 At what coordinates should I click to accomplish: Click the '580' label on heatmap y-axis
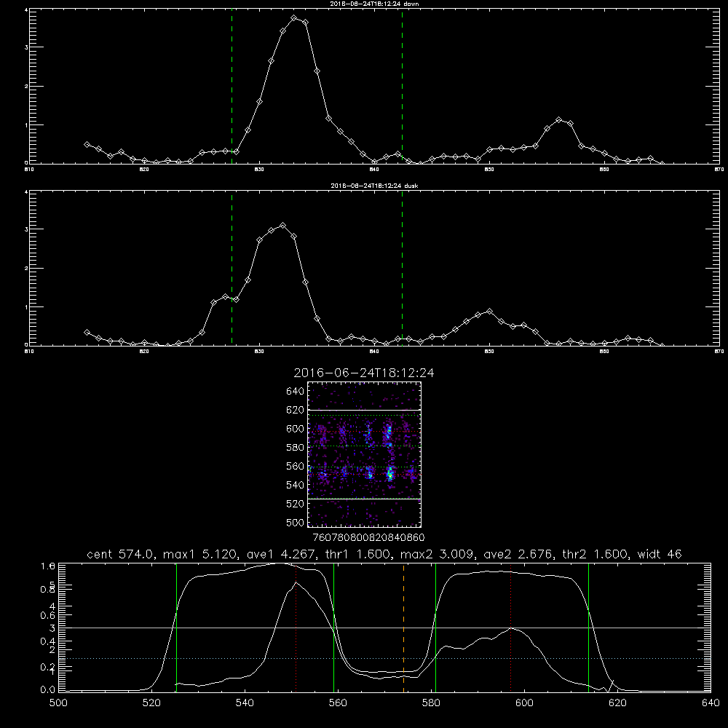tap(296, 448)
